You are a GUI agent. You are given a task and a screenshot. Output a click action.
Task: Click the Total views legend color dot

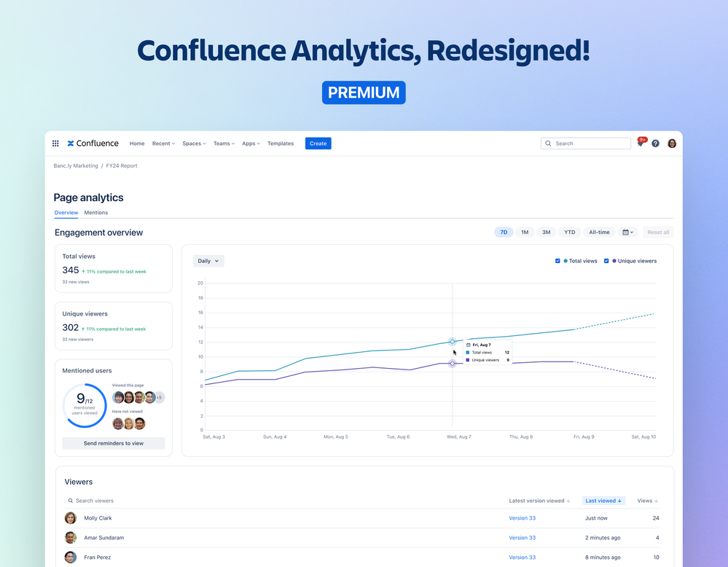(x=565, y=261)
